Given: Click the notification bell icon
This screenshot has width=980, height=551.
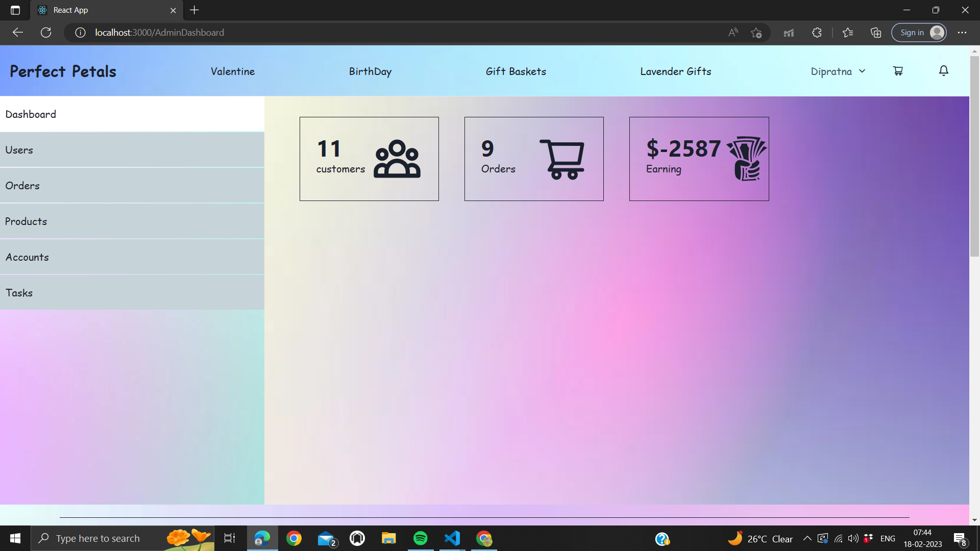Looking at the screenshot, I should [x=943, y=71].
